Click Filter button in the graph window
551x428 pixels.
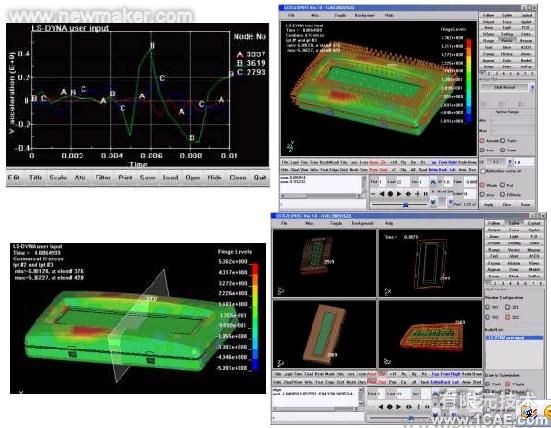[x=103, y=178]
